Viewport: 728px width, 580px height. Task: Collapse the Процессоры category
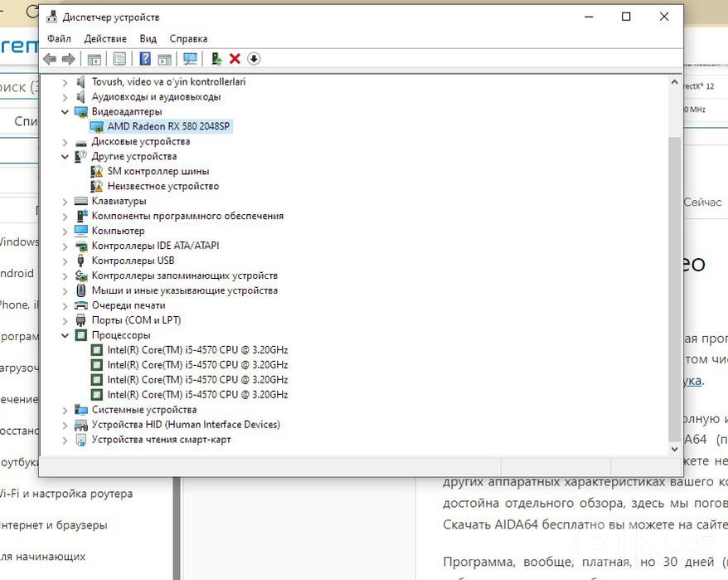click(65, 335)
